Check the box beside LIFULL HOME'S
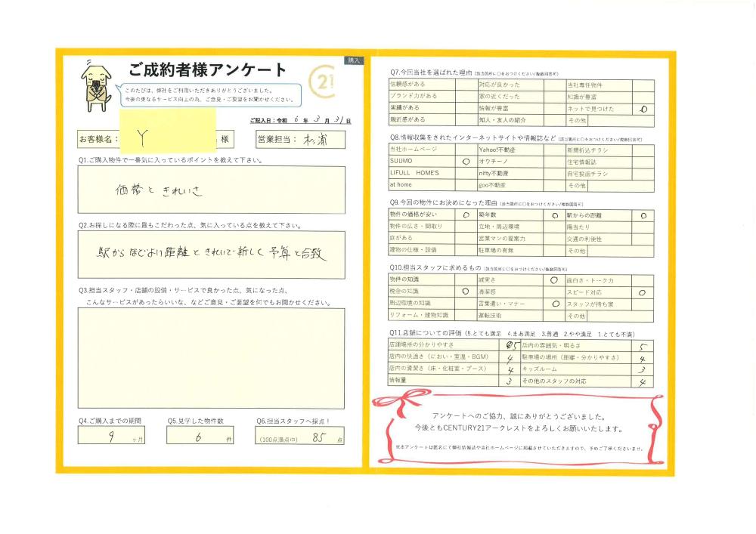 (465, 173)
